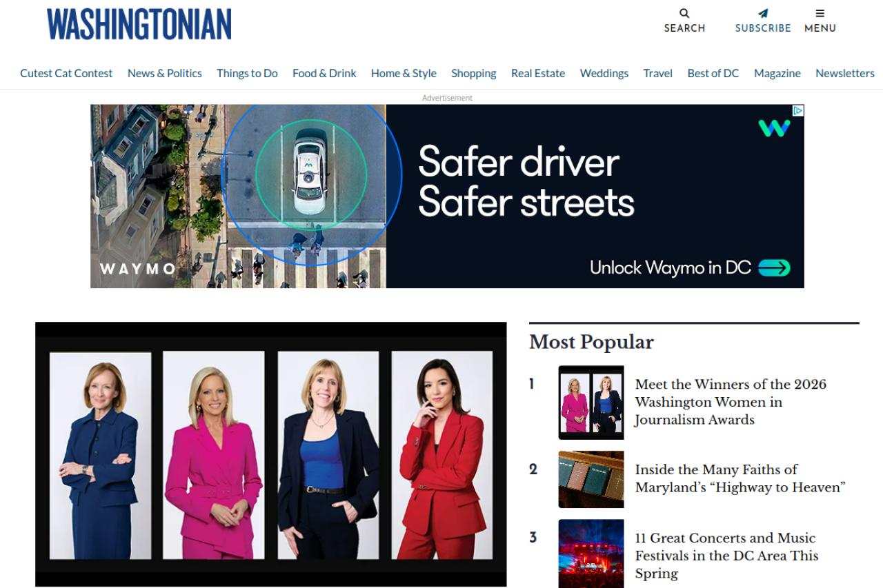This screenshot has width=883, height=588.
Task: Click the featured image of four women
Action: (x=270, y=454)
